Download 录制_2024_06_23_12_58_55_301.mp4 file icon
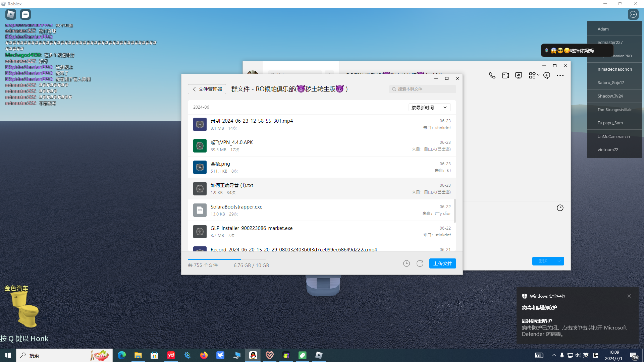This screenshot has width=644, height=362. (x=200, y=124)
